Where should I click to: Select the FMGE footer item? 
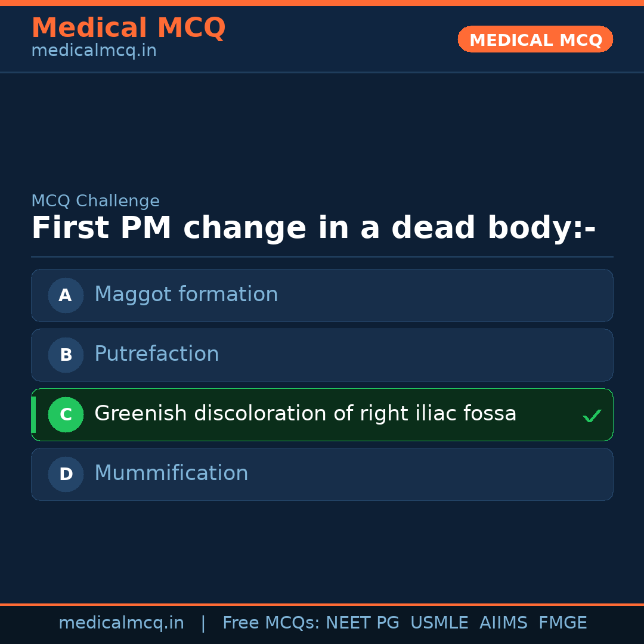(562, 623)
